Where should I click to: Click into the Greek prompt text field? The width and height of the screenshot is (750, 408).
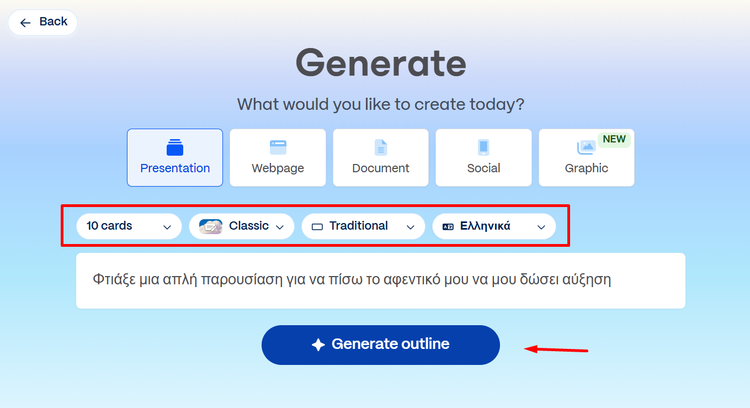click(x=380, y=280)
